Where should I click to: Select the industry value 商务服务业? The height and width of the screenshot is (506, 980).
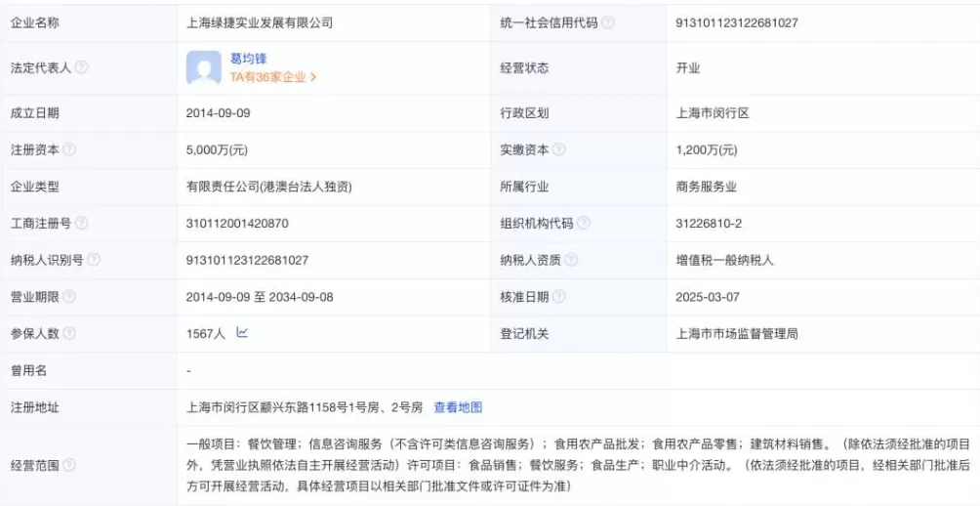[707, 187]
